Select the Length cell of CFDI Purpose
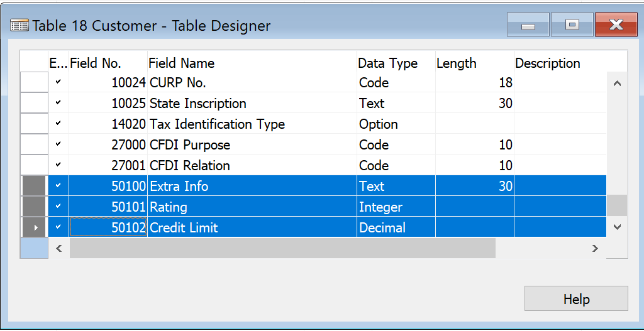The width and height of the screenshot is (644, 331). click(474, 145)
